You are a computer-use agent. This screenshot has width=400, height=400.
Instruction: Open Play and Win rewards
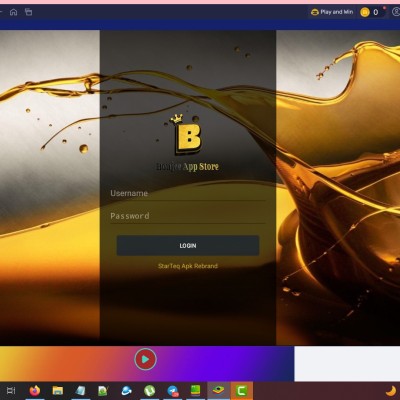click(332, 12)
